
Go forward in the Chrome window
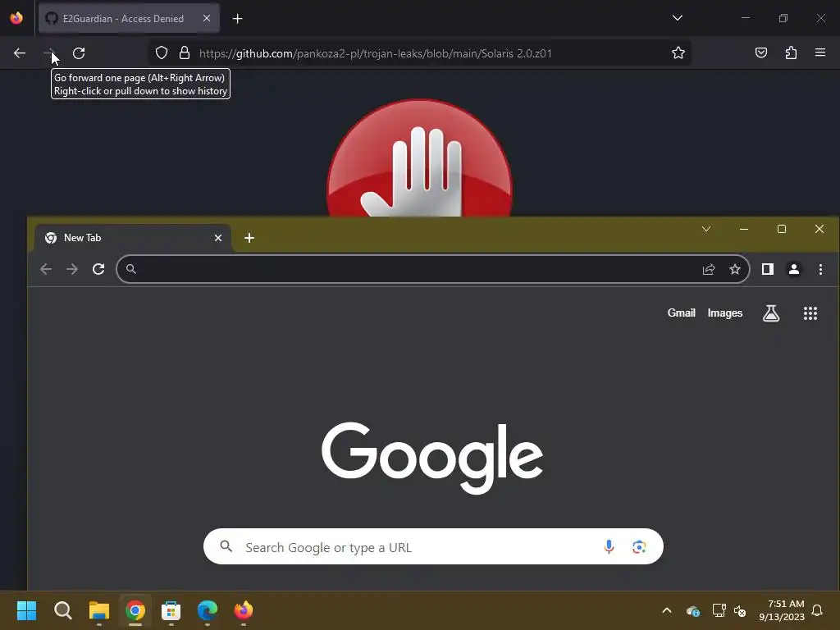(72, 269)
